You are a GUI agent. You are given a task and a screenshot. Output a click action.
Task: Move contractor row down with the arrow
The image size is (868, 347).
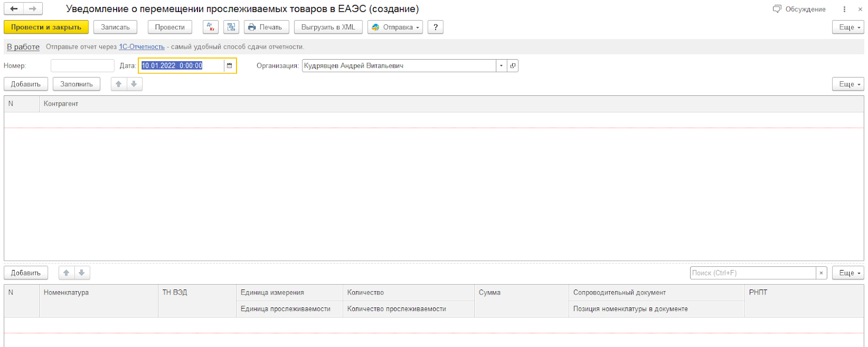(134, 84)
